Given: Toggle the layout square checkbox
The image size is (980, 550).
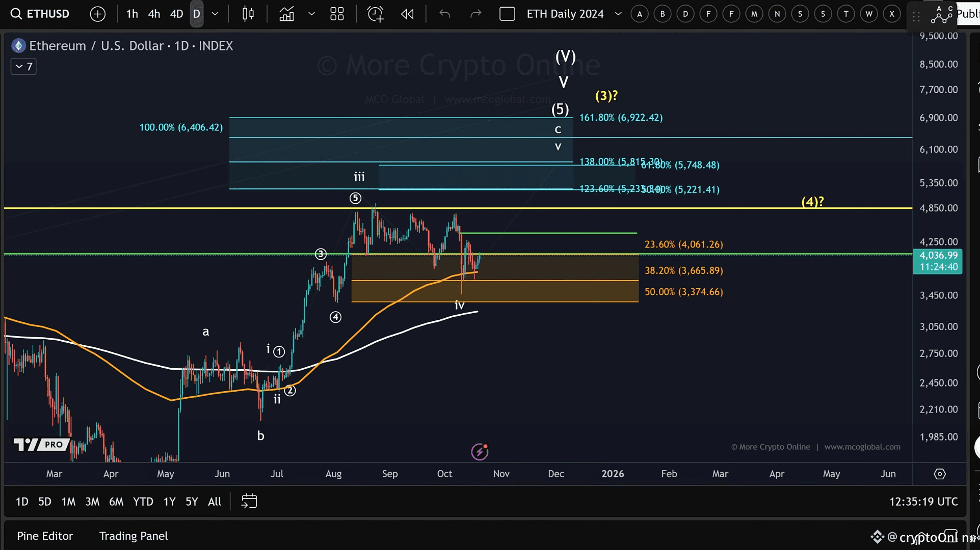Looking at the screenshot, I should [x=507, y=14].
